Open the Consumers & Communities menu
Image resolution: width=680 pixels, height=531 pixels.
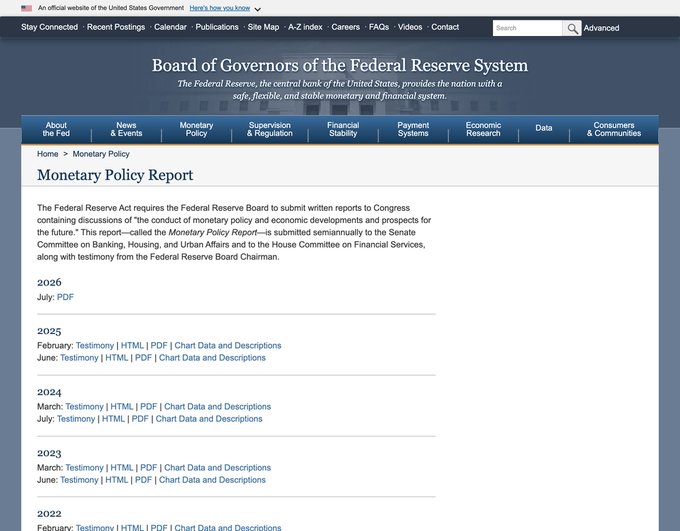pyautogui.click(x=614, y=129)
